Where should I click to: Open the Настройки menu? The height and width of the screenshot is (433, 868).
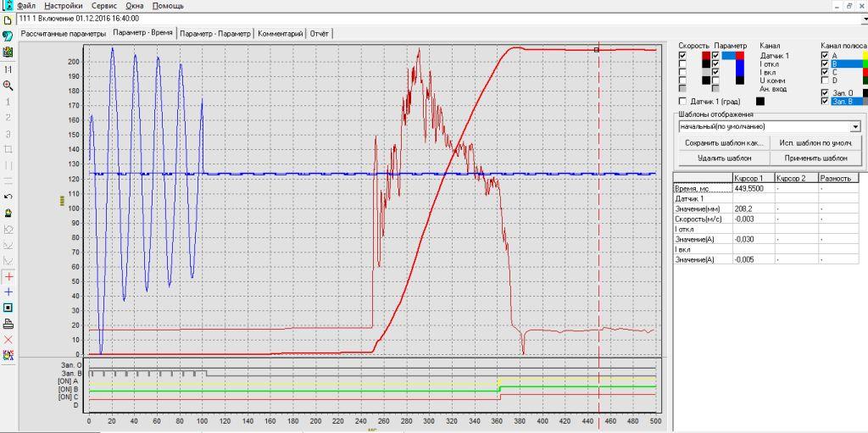point(64,5)
